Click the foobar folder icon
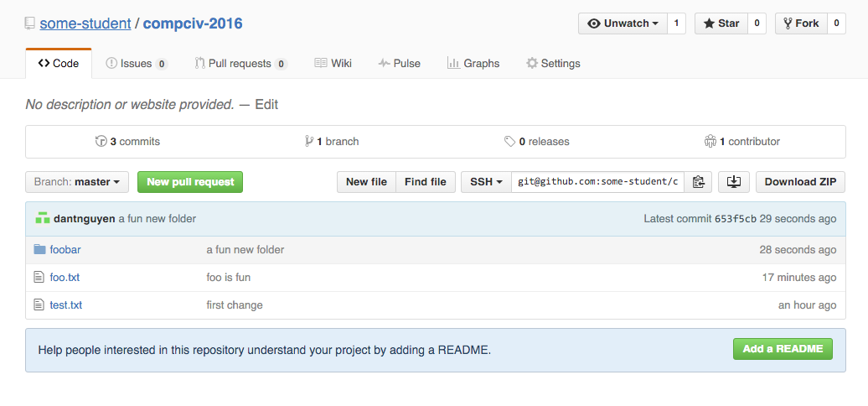Screen dimensions: 868x406 pos(39,249)
